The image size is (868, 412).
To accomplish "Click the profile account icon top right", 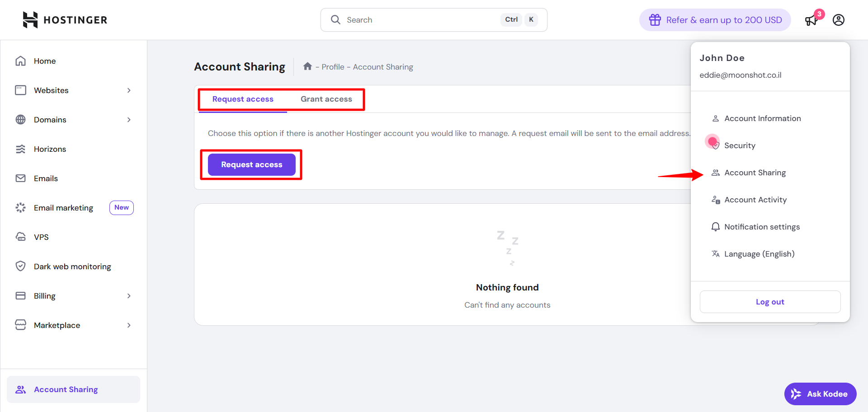I will 839,19.
